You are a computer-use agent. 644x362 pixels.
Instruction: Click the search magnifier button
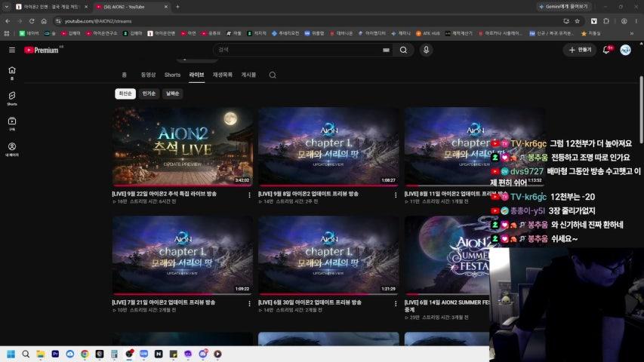403,50
